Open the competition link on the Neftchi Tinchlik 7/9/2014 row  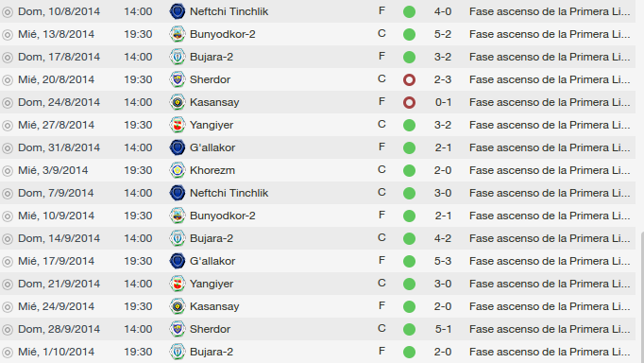tap(550, 193)
